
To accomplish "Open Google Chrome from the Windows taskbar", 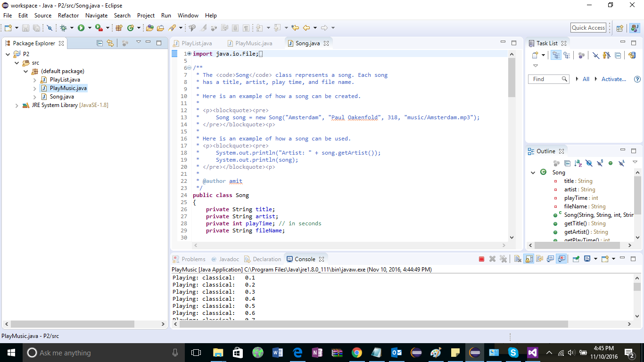I will [356, 353].
